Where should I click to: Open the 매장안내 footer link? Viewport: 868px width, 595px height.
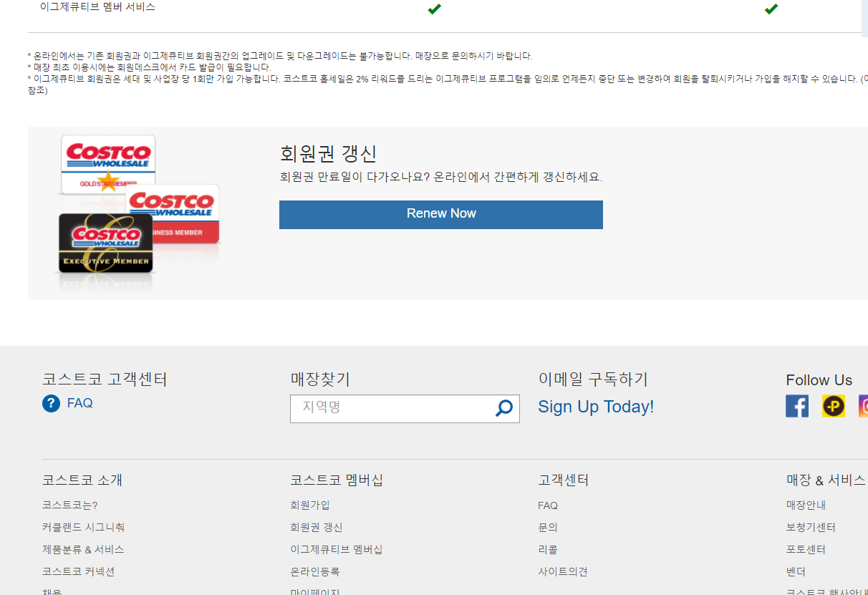click(x=806, y=505)
